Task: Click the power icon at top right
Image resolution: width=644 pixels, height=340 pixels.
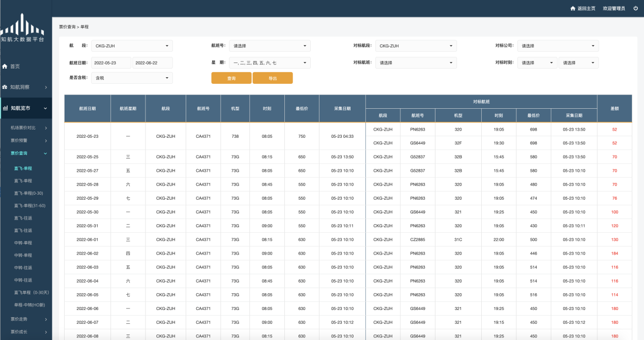Action: click(635, 8)
